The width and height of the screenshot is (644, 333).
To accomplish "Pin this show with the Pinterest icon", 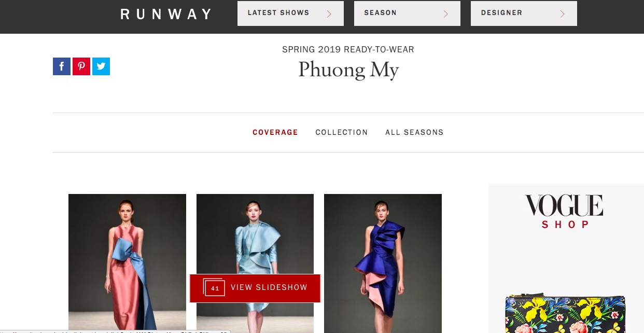I will [x=81, y=66].
